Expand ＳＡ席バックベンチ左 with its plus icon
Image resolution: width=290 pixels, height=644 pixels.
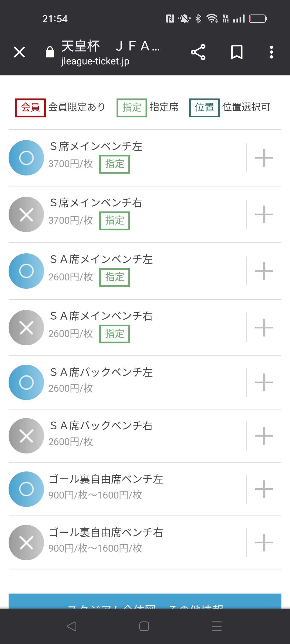[x=264, y=382]
